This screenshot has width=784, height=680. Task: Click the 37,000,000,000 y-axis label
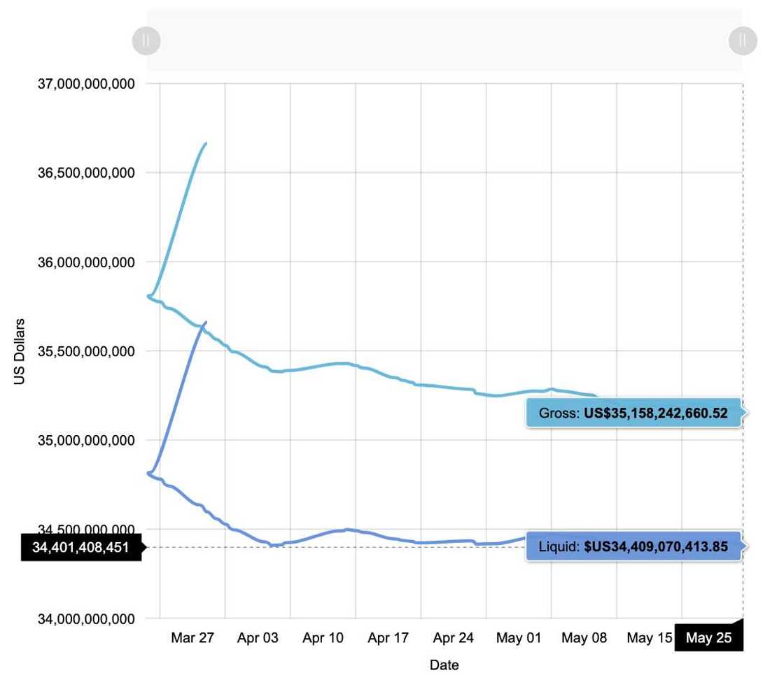tap(86, 84)
